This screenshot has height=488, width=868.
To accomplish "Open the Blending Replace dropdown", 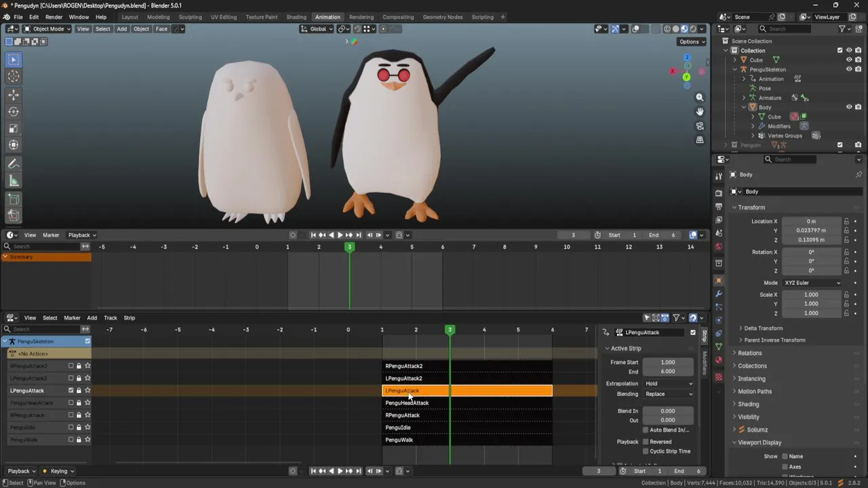I will 669,394.
